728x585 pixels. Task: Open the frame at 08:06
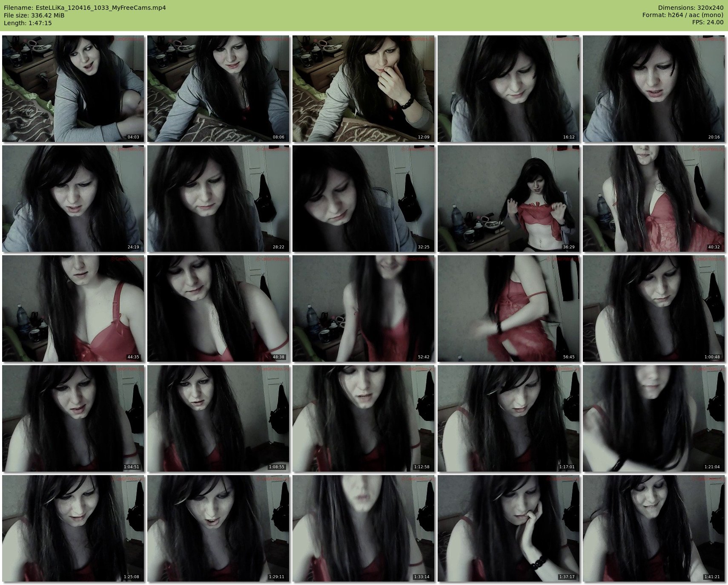point(218,89)
